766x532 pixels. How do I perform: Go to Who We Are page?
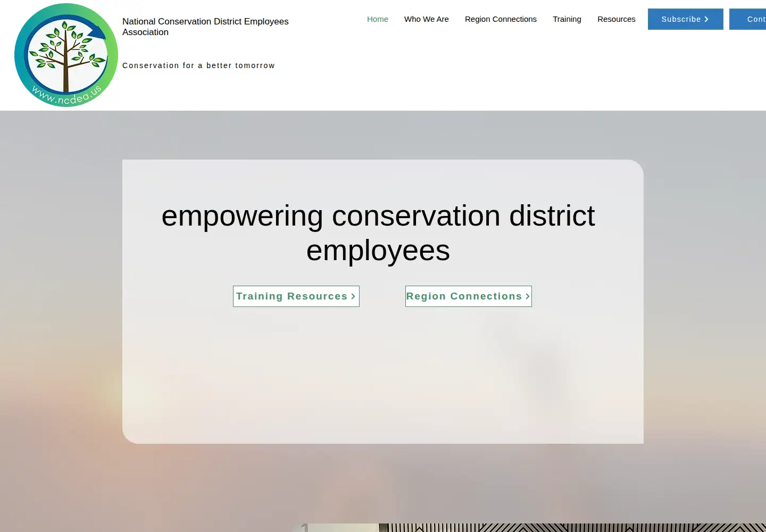pyautogui.click(x=427, y=19)
